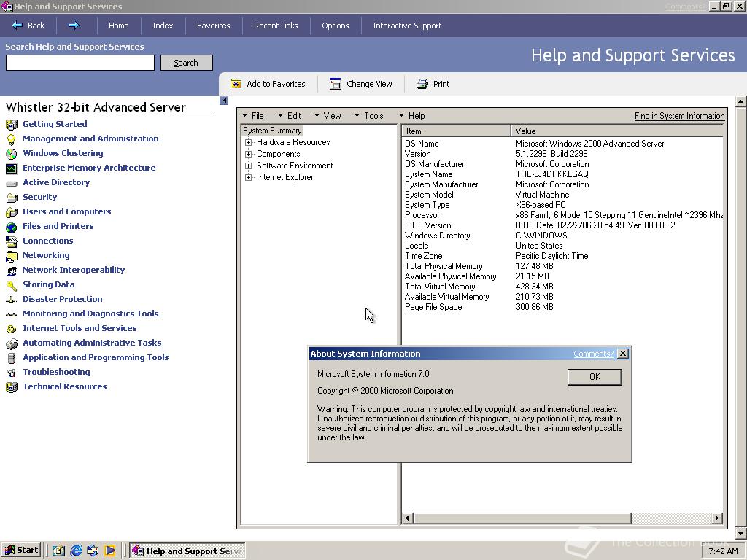747x560 pixels.
Task: Expand the Hardware Resources tree node
Action: tap(248, 142)
